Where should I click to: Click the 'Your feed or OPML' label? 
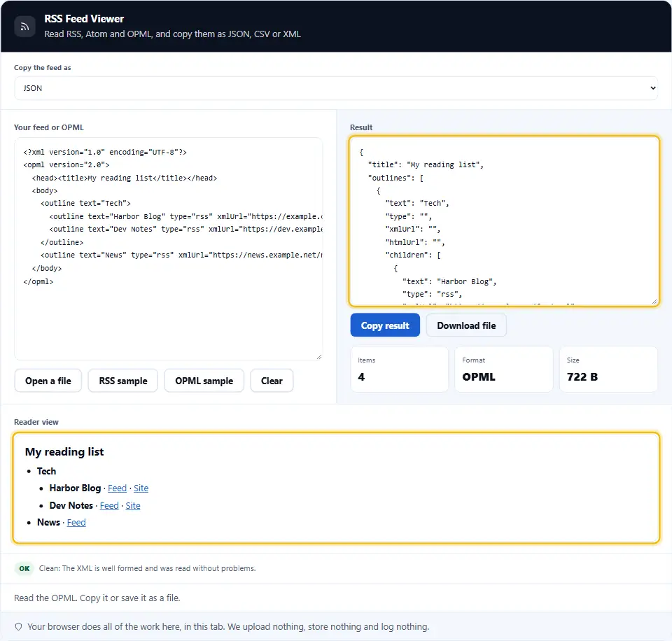coord(49,127)
